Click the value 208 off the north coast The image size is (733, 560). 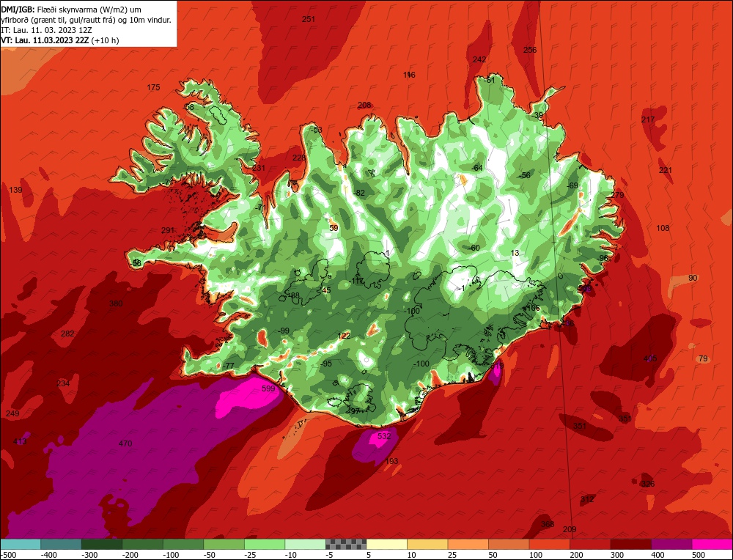364,105
